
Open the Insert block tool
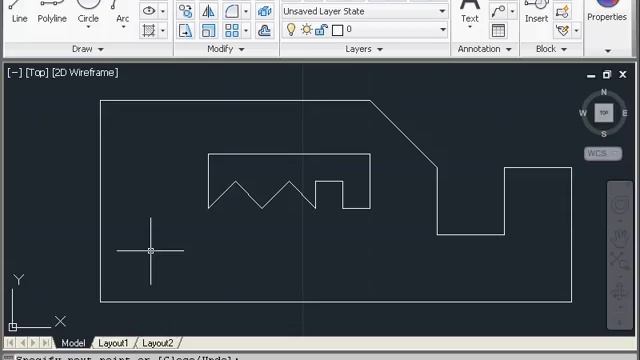click(536, 11)
